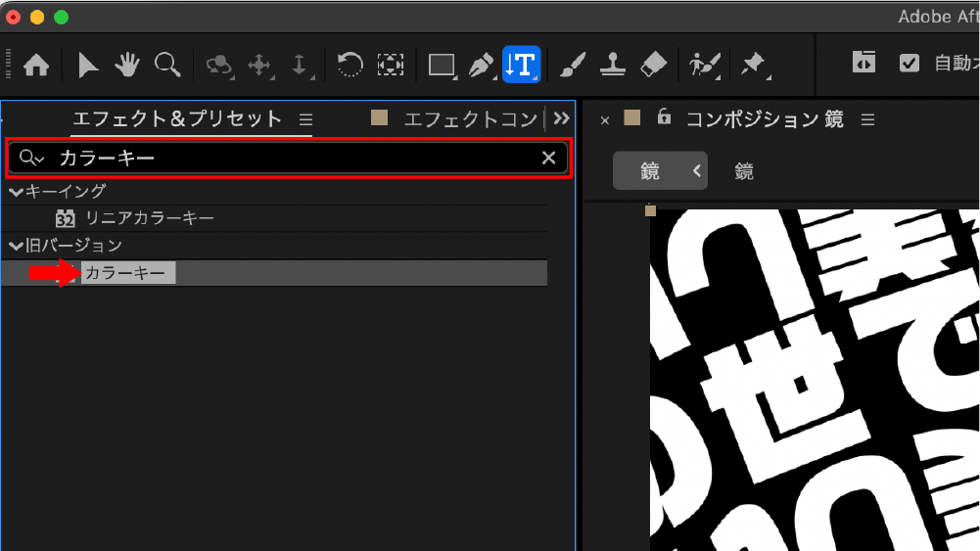Open the search magnifier dropdown
Screen dimensions: 980x551
coord(31,158)
